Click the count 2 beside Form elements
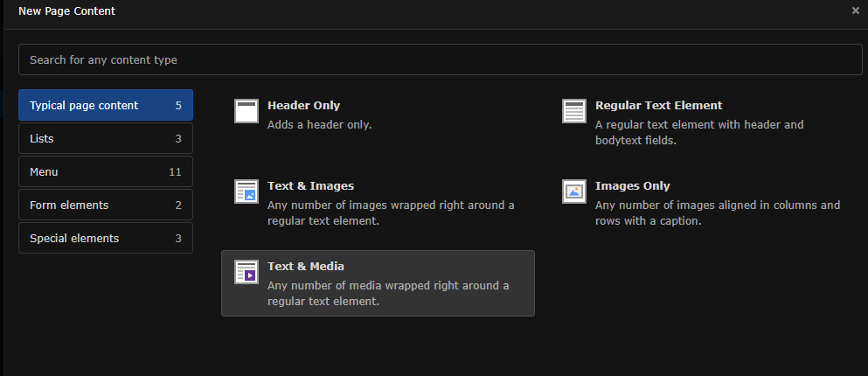Viewport: 868px width, 376px height. (x=178, y=205)
